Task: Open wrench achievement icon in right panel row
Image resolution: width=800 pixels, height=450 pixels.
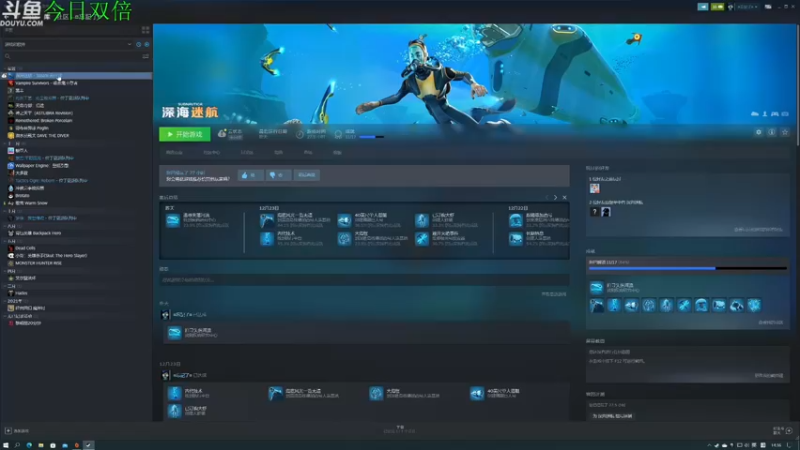Action: click(x=684, y=305)
